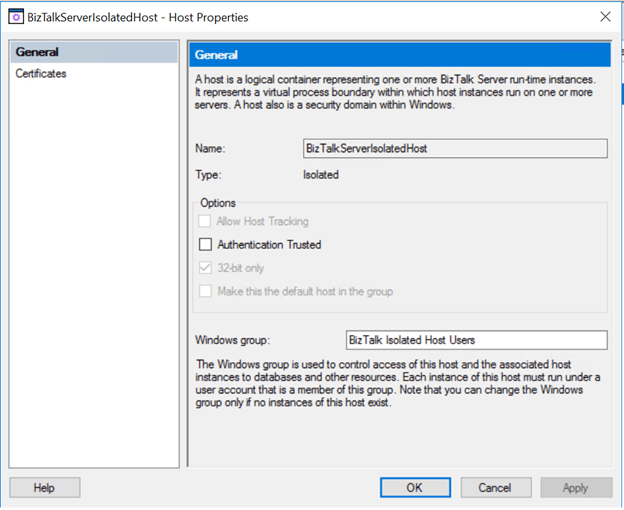Screen dimensions: 624x510
Task: Click the BizTalk host icon in title bar
Action: coord(15,17)
